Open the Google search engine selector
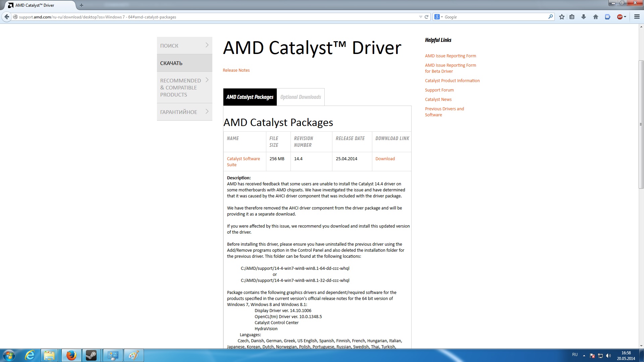 coord(438,17)
